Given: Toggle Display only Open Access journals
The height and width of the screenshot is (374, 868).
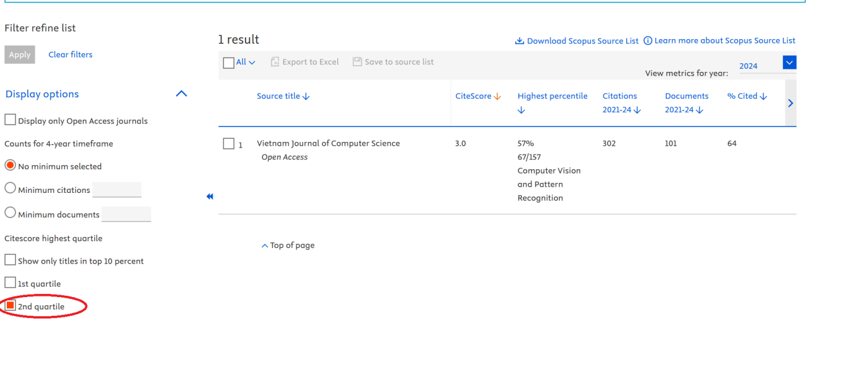Looking at the screenshot, I should pyautogui.click(x=11, y=120).
